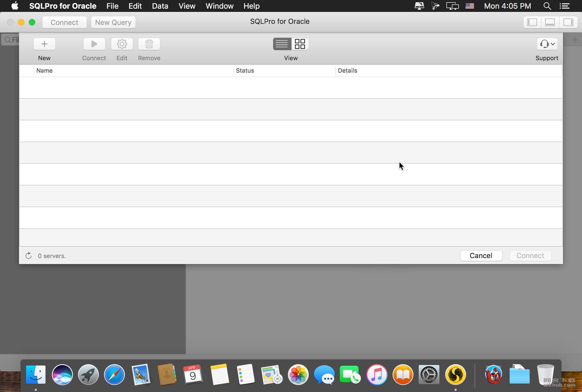Screen dimensions: 582x392
Task: Click the Connect button beside Cancel
Action: (530, 256)
